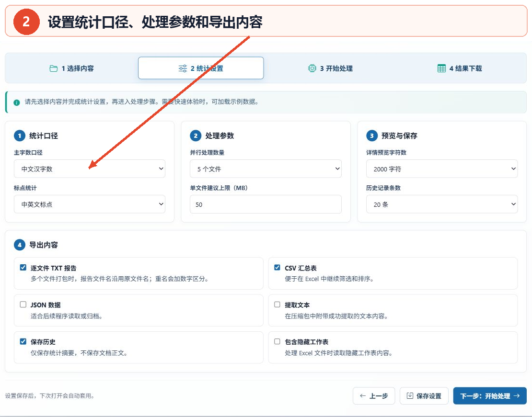The width and height of the screenshot is (532, 417).
Task: Uncheck the CSV 汇总表 checkbox
Action: (277, 268)
